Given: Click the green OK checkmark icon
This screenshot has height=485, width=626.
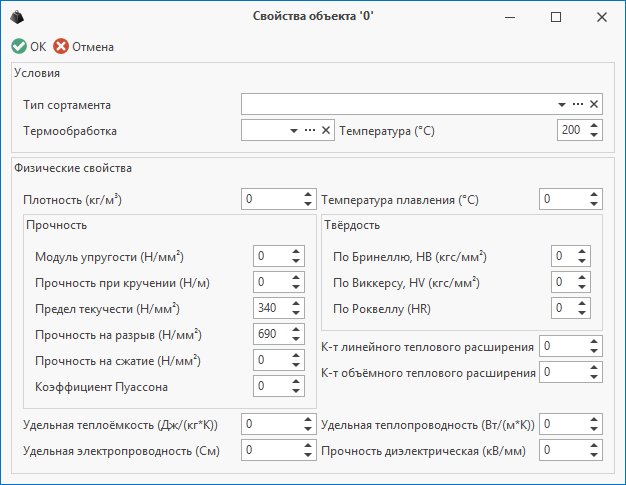Looking at the screenshot, I should (x=19, y=46).
